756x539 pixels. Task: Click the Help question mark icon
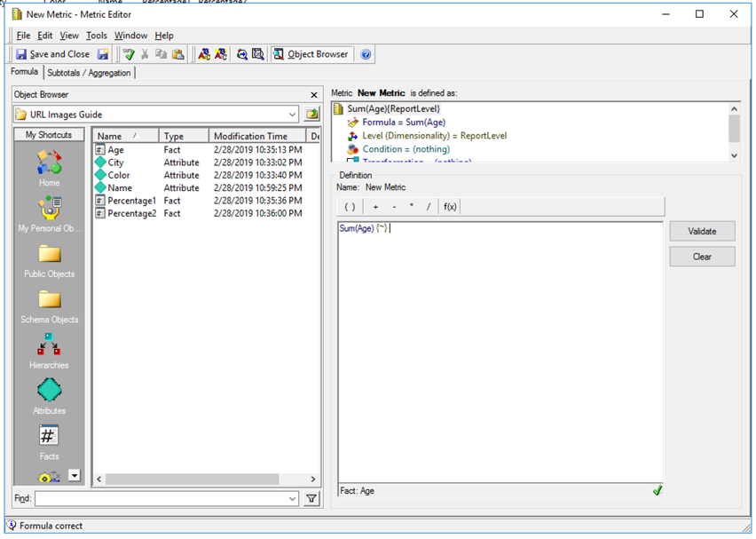[366, 54]
